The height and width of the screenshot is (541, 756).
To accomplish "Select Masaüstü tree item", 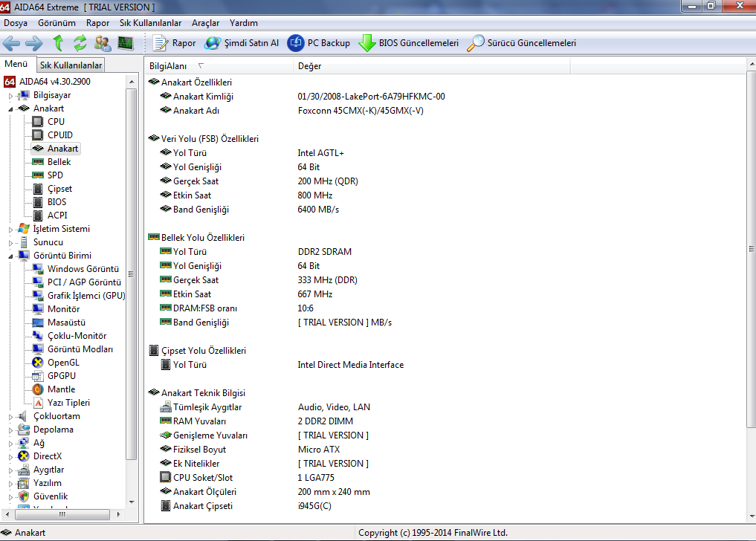I will pyautogui.click(x=66, y=323).
